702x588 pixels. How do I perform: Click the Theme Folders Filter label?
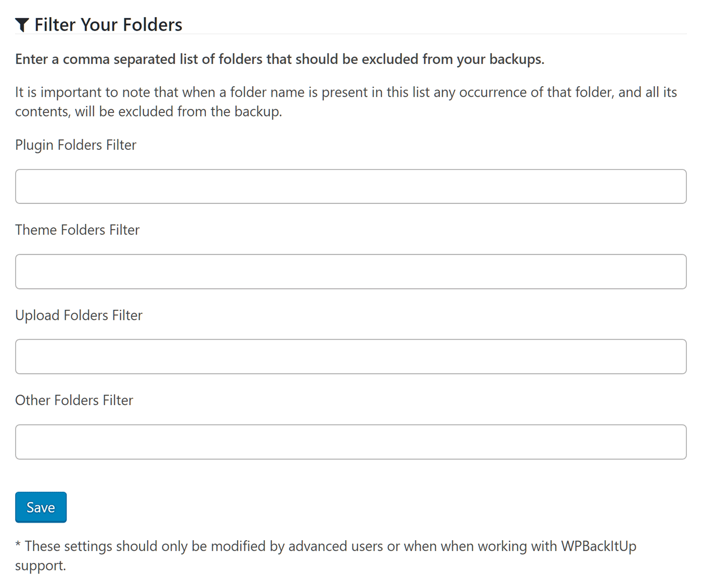pos(77,230)
